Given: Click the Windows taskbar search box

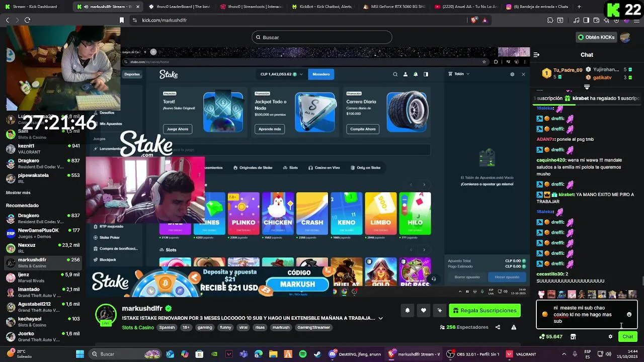Looking at the screenshot, I should click(126, 354).
